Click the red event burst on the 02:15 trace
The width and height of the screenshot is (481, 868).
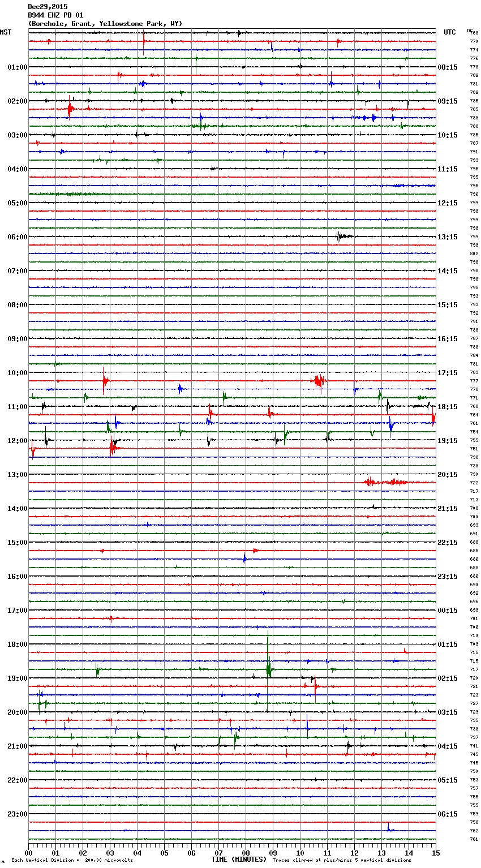coord(70,109)
